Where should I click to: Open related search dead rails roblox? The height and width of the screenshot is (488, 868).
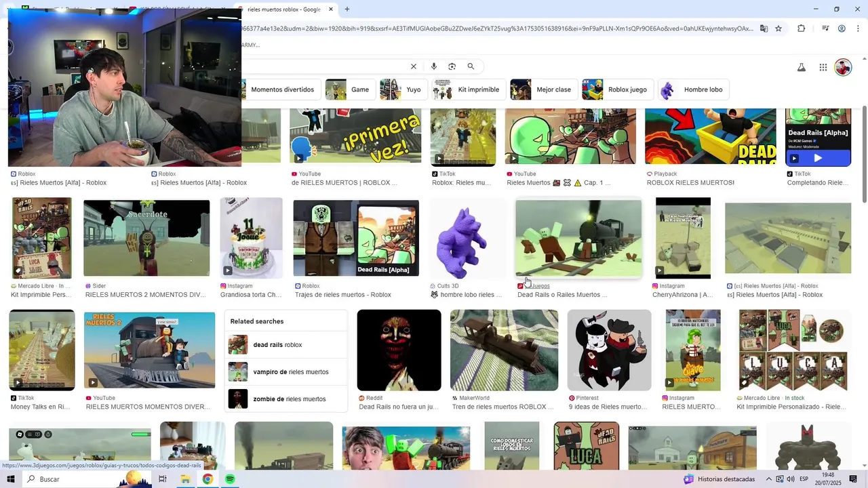pos(286,345)
